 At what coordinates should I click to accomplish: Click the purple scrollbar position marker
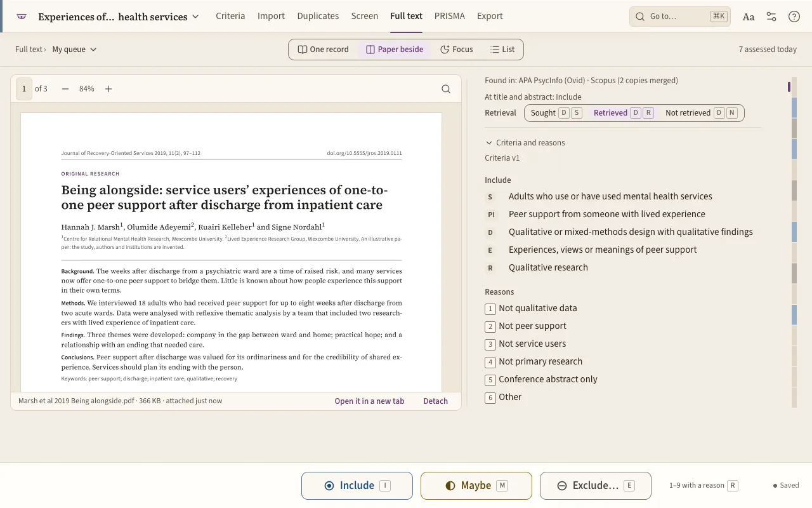[789, 87]
